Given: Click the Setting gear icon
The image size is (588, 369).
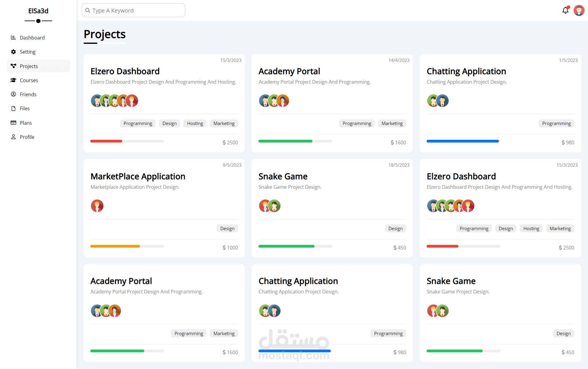Looking at the screenshot, I should tap(13, 52).
